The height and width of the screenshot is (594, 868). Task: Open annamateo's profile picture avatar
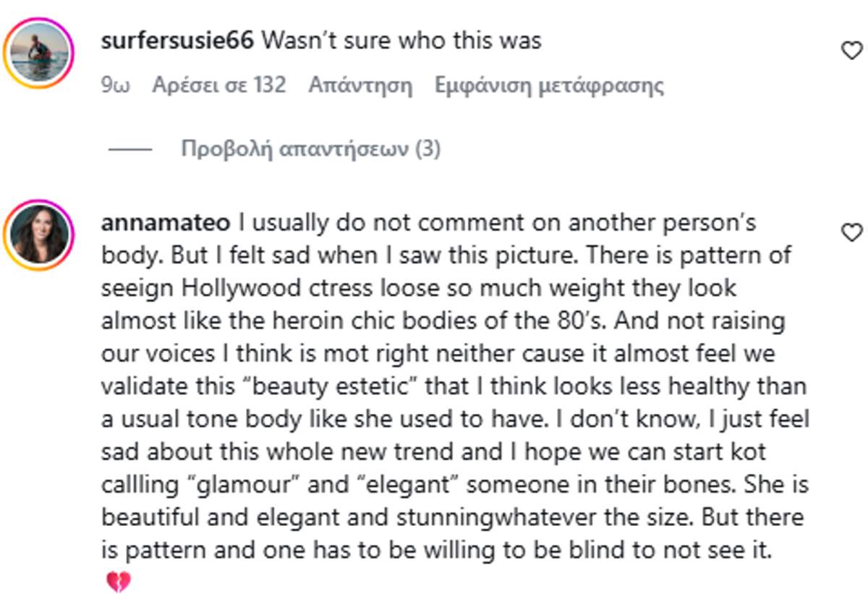[40, 234]
